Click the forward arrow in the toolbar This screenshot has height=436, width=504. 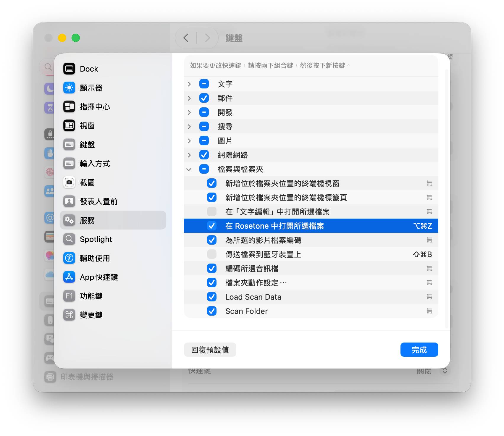(x=207, y=38)
